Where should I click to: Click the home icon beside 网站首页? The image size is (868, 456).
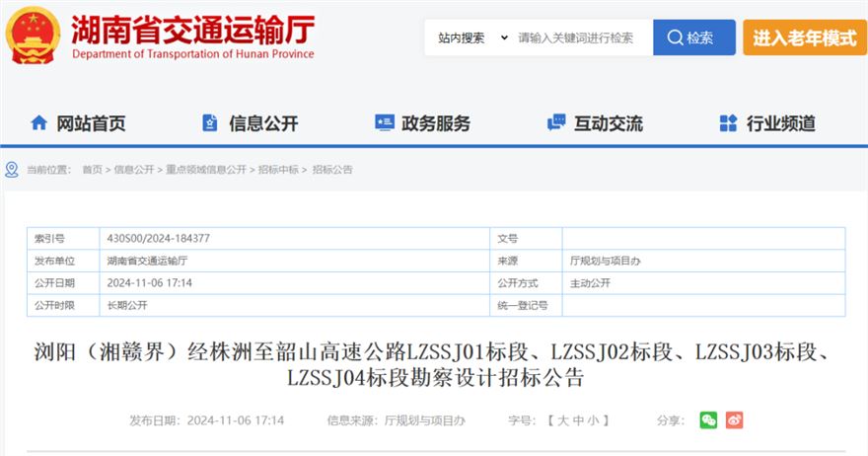tap(38, 123)
